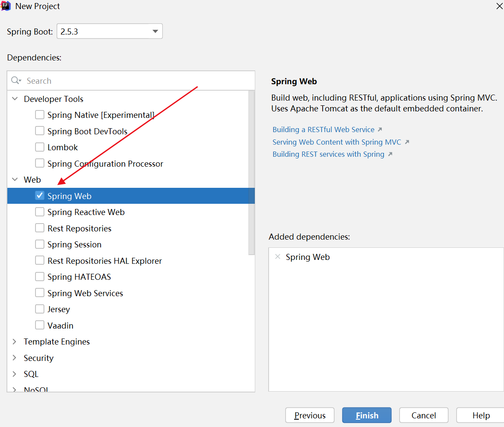Image resolution: width=504 pixels, height=427 pixels.
Task: Open the Building a RESTful Web Service link
Action: pyautogui.click(x=323, y=130)
